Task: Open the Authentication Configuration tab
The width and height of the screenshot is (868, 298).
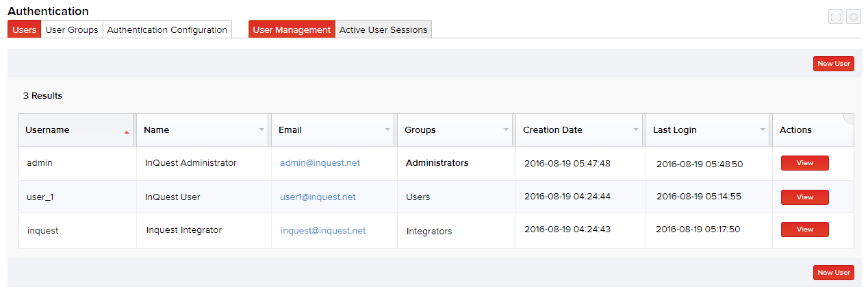Action: [167, 29]
